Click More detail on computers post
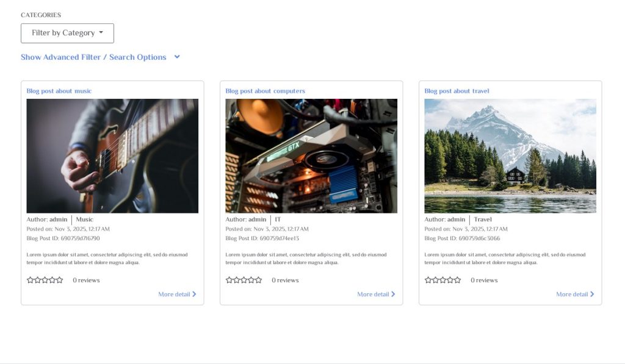This screenshot has height=364, width=625. coord(373,294)
